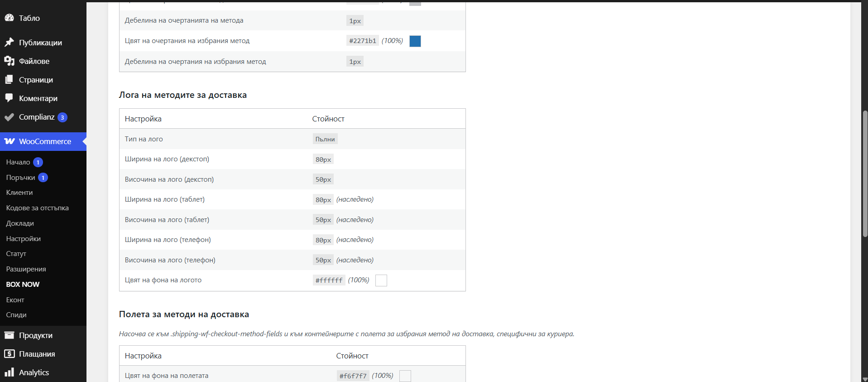Viewport: 868px width, 382px height.
Task: Open the Спиди submenu entry
Action: tap(16, 314)
